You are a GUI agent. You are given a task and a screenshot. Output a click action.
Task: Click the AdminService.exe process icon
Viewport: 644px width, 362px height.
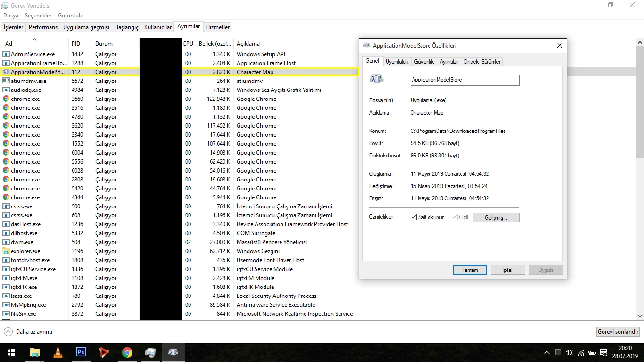click(x=6, y=54)
